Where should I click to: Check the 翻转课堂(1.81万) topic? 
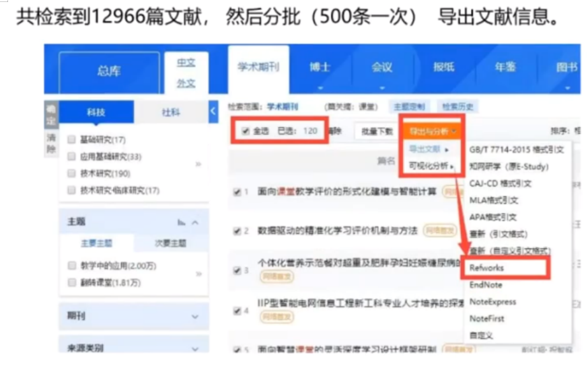(x=72, y=282)
